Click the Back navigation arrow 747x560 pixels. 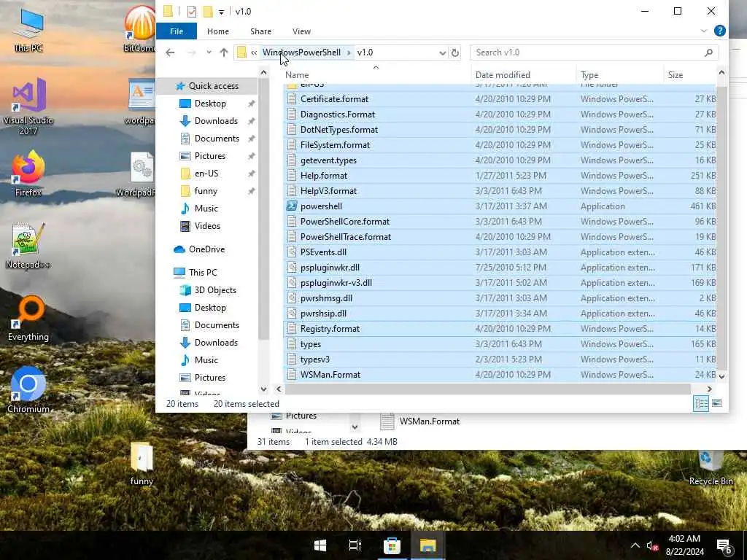170,52
